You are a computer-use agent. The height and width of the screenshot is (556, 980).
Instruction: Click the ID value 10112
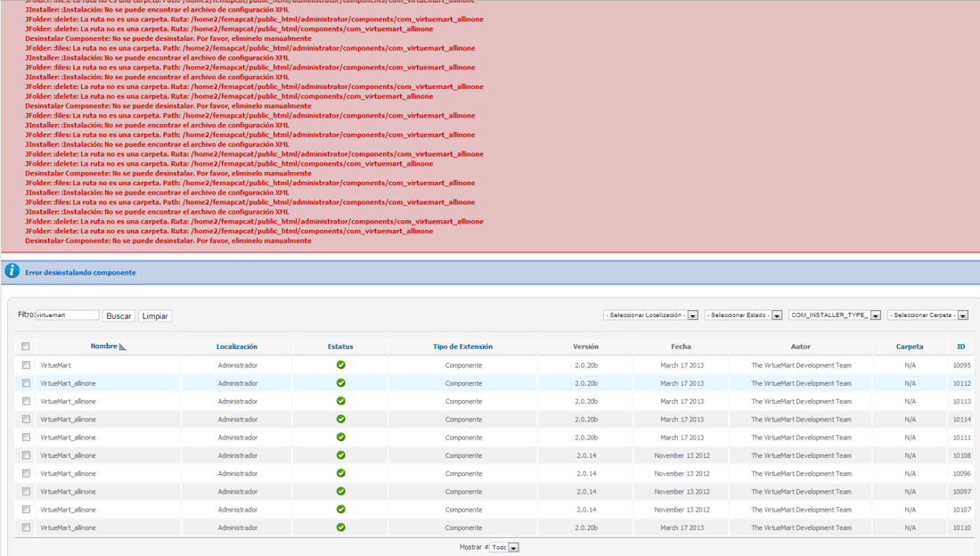pos(962,383)
